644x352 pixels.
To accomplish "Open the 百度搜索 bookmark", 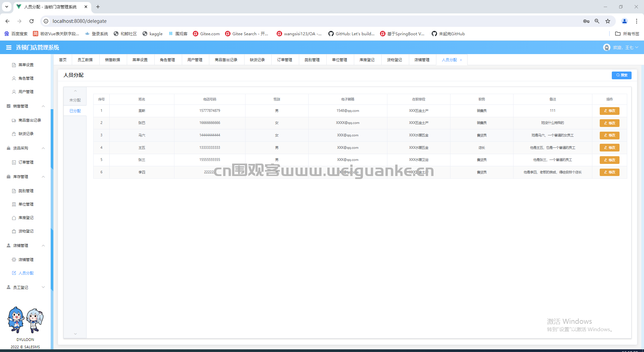I will click(16, 34).
